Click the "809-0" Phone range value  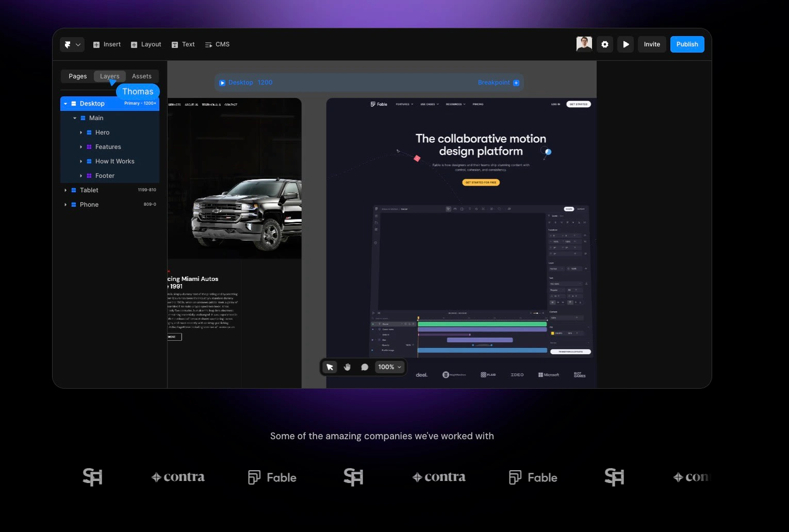tap(150, 205)
